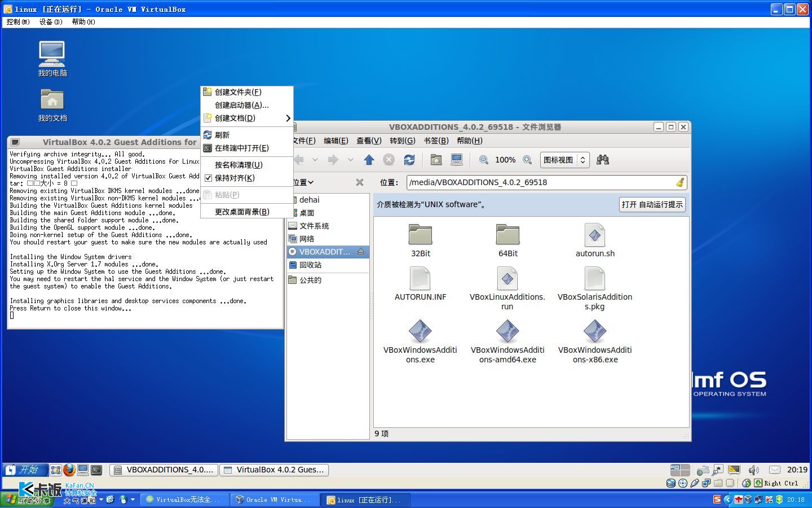
Task: Choose Create Folder from context menu
Action: [246, 92]
